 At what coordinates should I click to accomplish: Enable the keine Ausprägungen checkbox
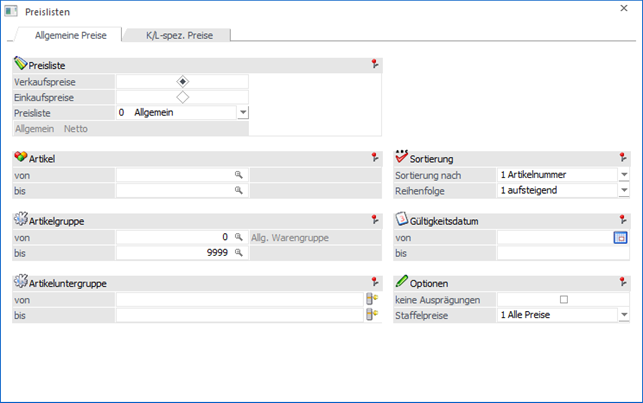[563, 299]
